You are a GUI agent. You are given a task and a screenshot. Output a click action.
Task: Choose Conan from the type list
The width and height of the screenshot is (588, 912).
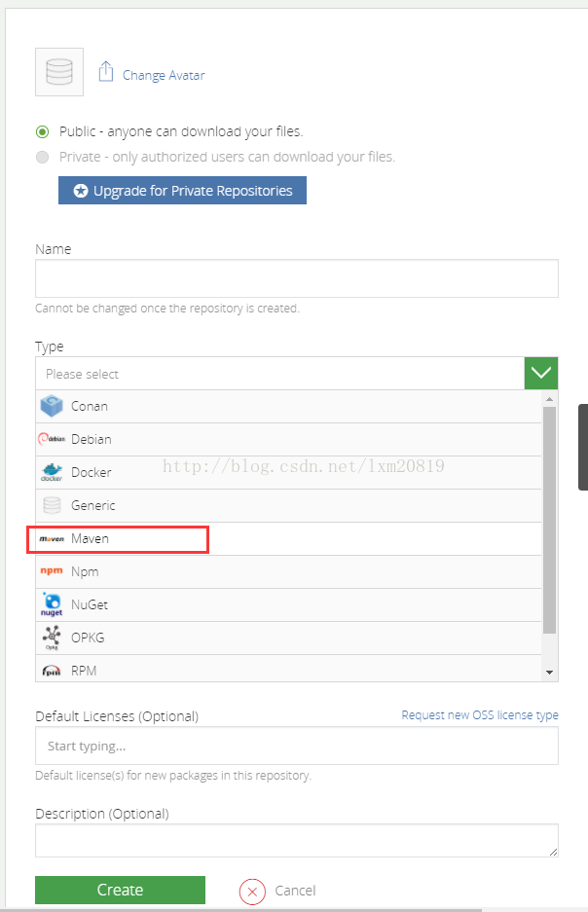(x=288, y=406)
